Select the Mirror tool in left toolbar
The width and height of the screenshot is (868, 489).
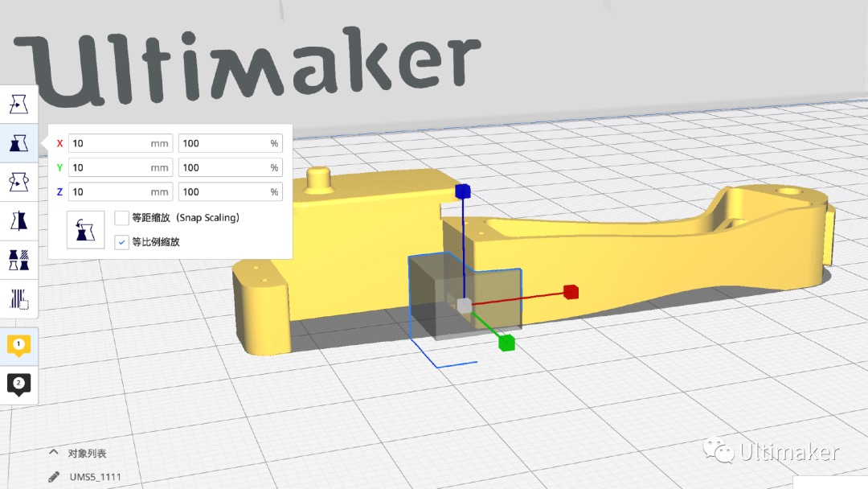point(18,220)
